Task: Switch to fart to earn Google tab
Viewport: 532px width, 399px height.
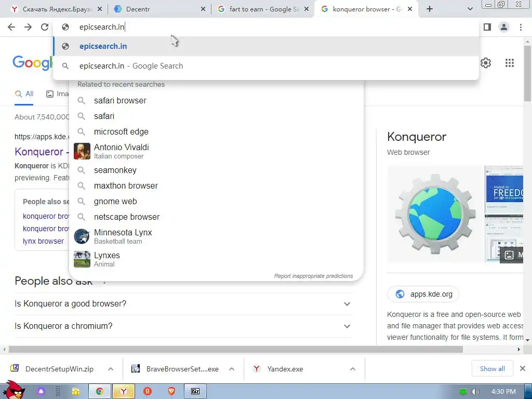Action: click(263, 9)
